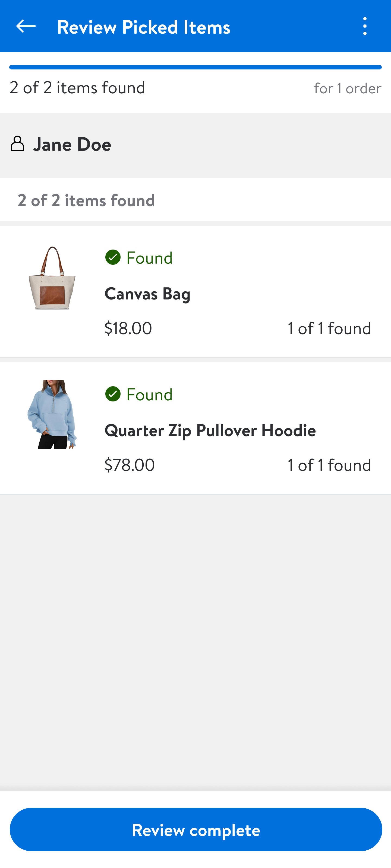Open the Canvas Bag product thumbnail
The width and height of the screenshot is (391, 868).
(52, 278)
